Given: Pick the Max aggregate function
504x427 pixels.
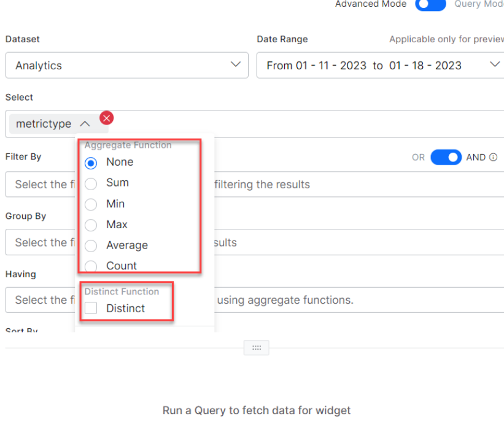Looking at the screenshot, I should tap(91, 225).
